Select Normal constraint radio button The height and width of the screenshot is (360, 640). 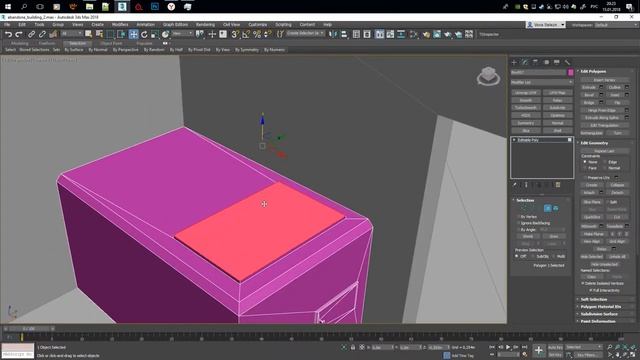click(604, 168)
